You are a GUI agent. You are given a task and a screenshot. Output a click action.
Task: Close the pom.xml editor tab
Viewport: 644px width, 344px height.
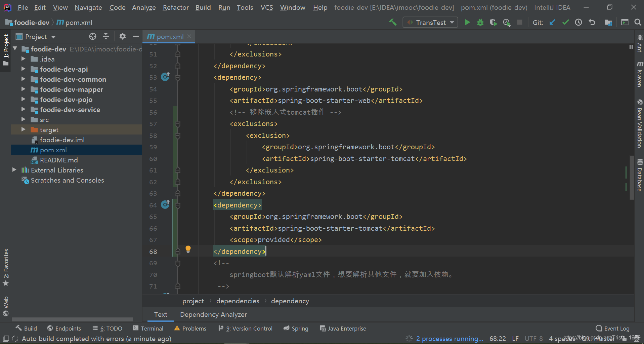[x=189, y=36]
